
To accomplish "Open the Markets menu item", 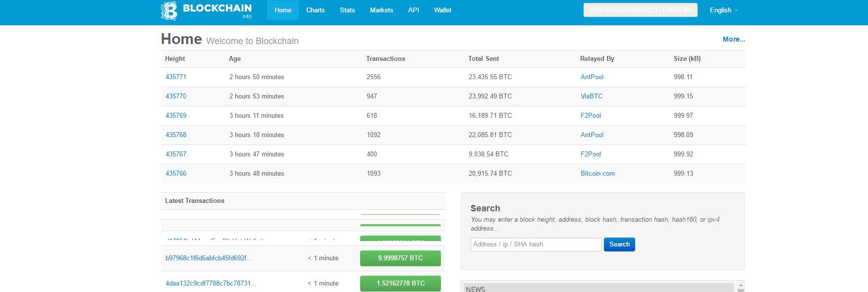I will click(381, 10).
